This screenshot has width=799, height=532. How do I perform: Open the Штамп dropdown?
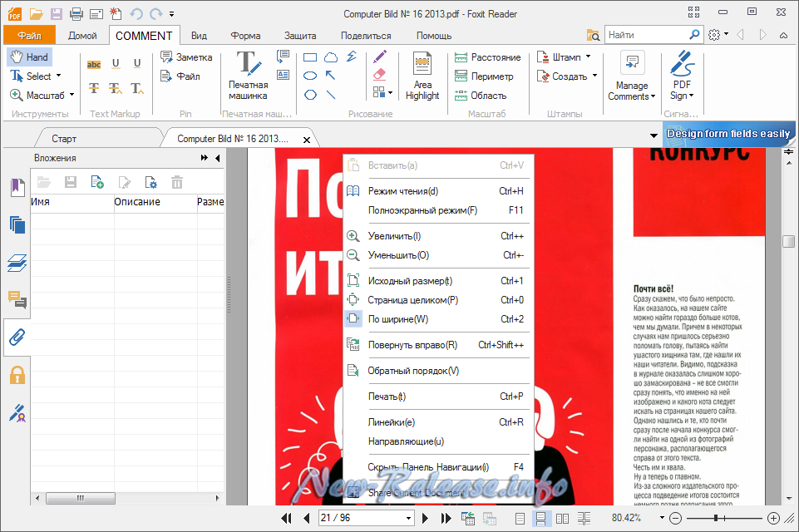pos(588,57)
